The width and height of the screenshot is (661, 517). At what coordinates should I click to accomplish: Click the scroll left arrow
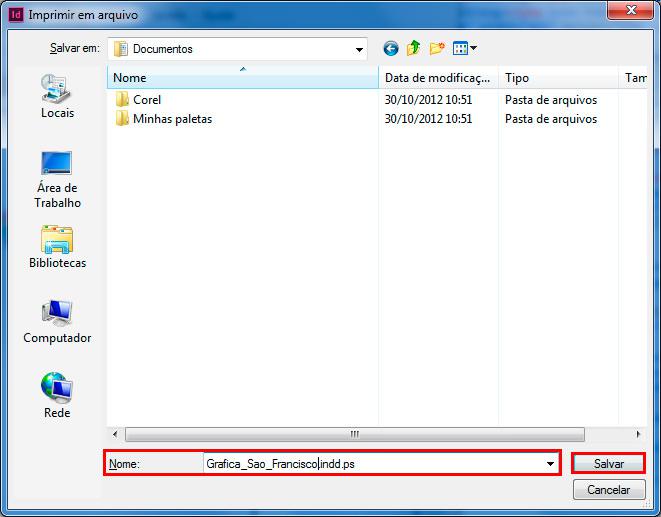tap(115, 434)
